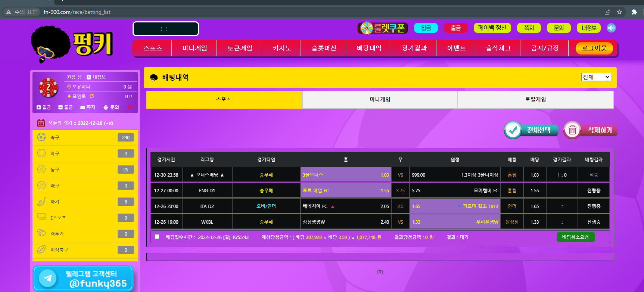Click the soccer ball icon for 축구
The height and width of the screenshot is (292, 644).
41,137
